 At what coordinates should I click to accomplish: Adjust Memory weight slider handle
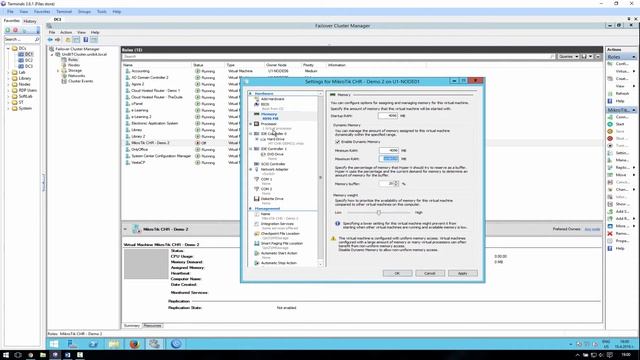(x=379, y=212)
